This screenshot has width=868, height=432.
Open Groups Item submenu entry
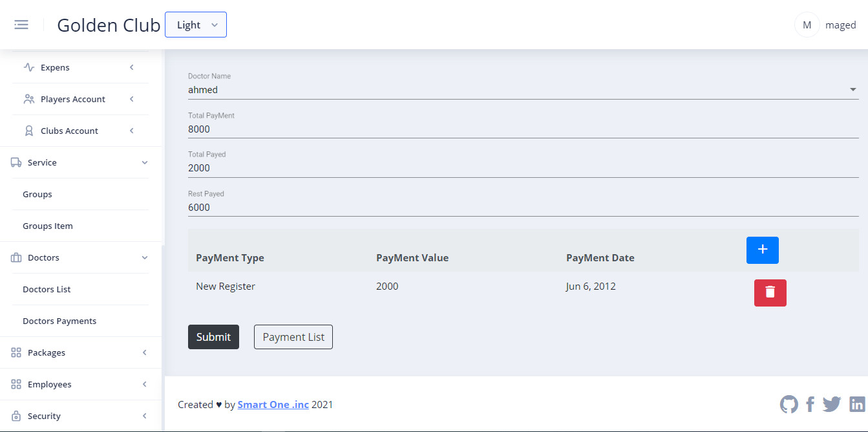(x=48, y=226)
